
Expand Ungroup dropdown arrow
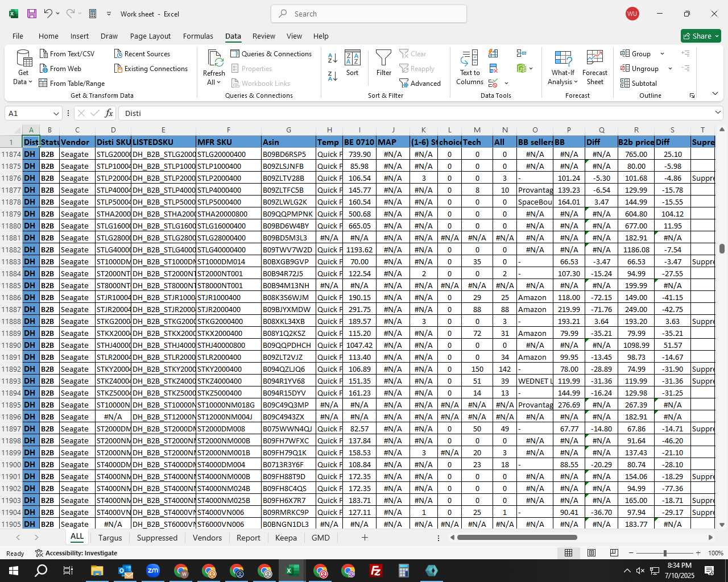pos(670,69)
